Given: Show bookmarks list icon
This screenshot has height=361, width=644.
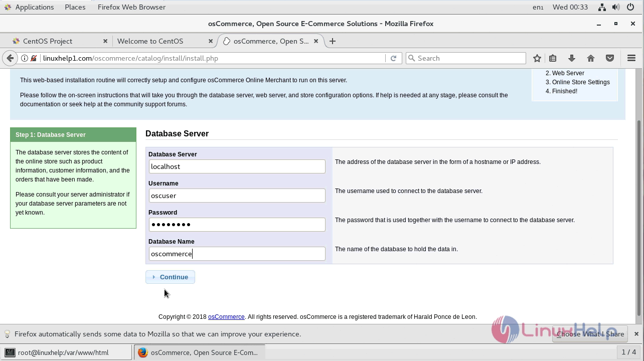Looking at the screenshot, I should pos(553,58).
